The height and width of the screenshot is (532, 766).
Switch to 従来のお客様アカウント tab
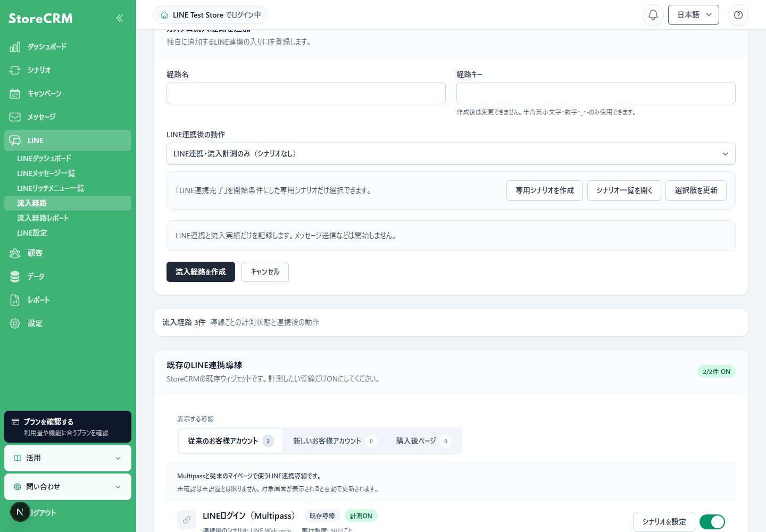[x=230, y=441]
